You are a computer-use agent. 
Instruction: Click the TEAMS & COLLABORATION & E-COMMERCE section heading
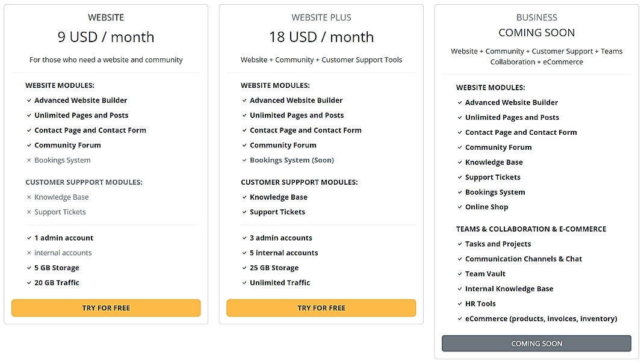(531, 229)
